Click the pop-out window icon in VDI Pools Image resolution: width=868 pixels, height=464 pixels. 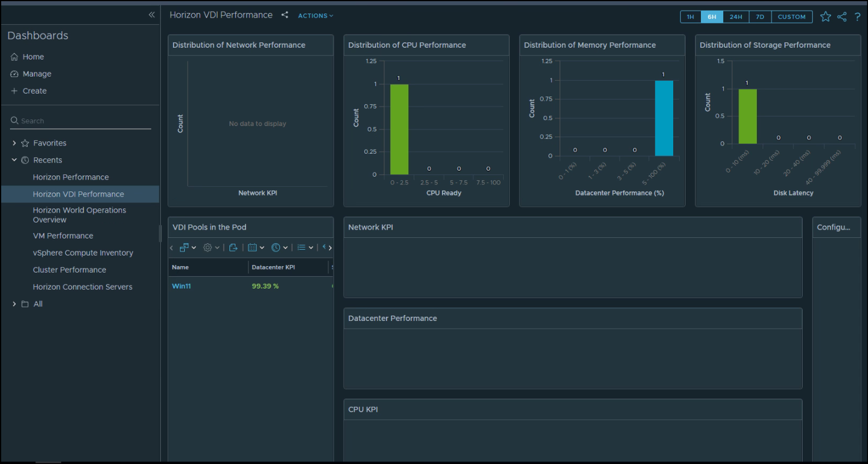(x=184, y=247)
